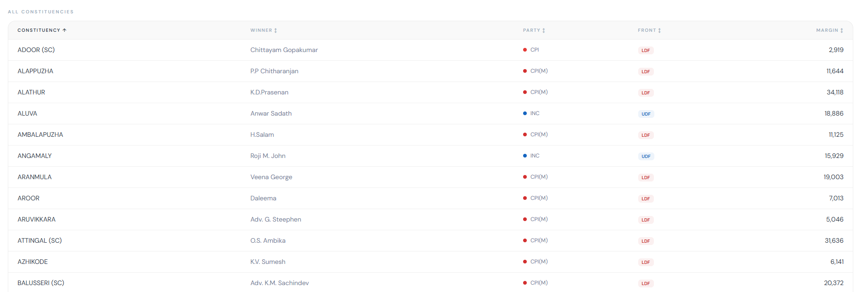Click the margin value 34,118

tap(834, 92)
